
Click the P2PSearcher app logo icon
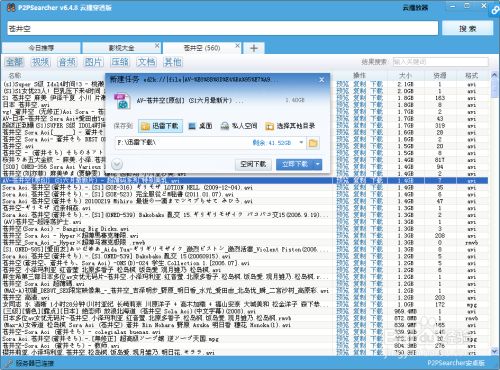pyautogui.click(x=11, y=7)
